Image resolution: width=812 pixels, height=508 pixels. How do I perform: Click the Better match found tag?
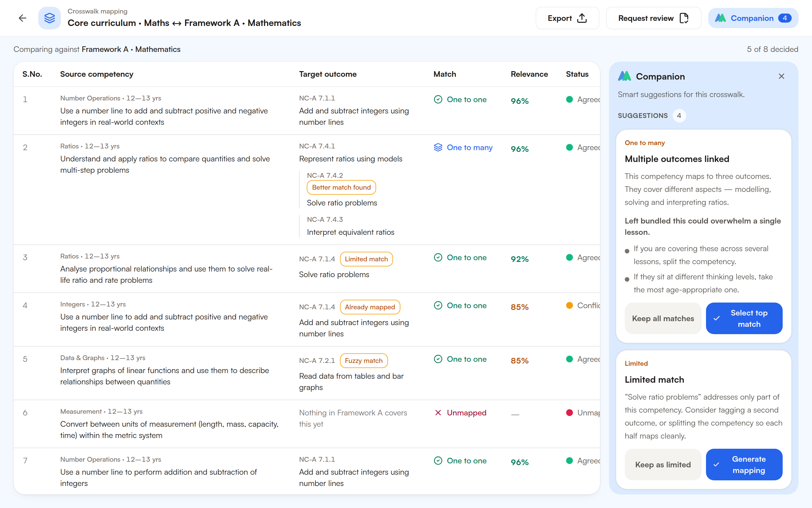[341, 187]
